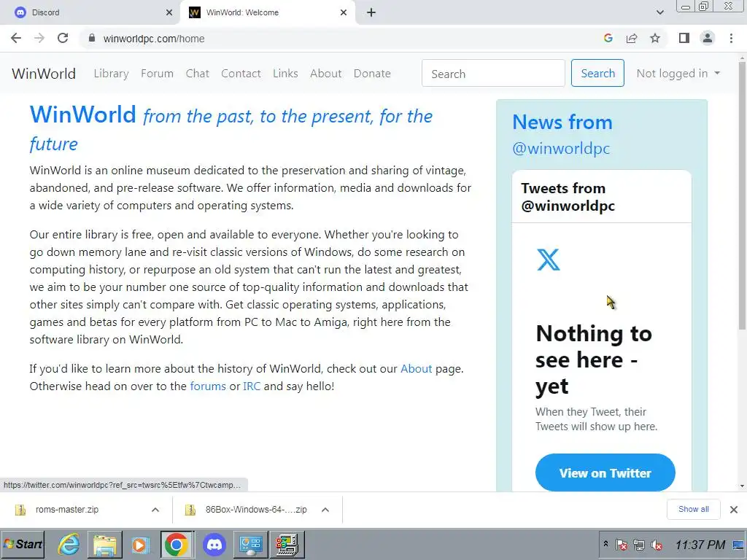Expand the Not logged in dropdown
The image size is (747, 560).
678,74
